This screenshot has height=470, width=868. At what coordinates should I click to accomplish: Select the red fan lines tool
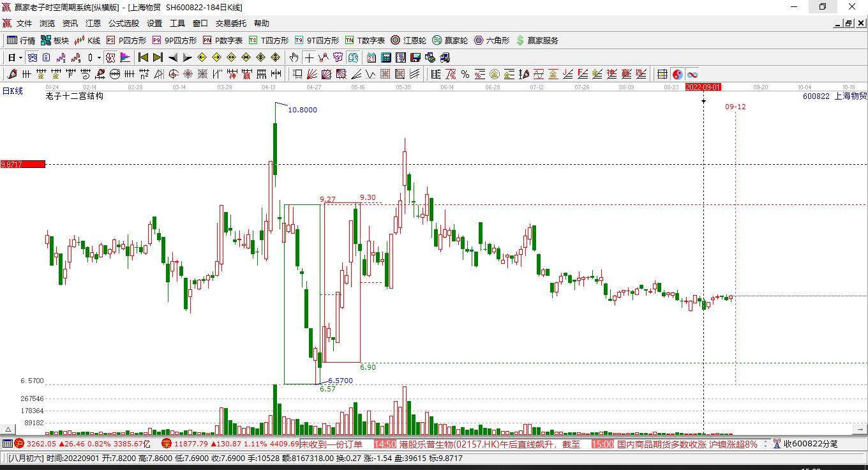coord(312,74)
